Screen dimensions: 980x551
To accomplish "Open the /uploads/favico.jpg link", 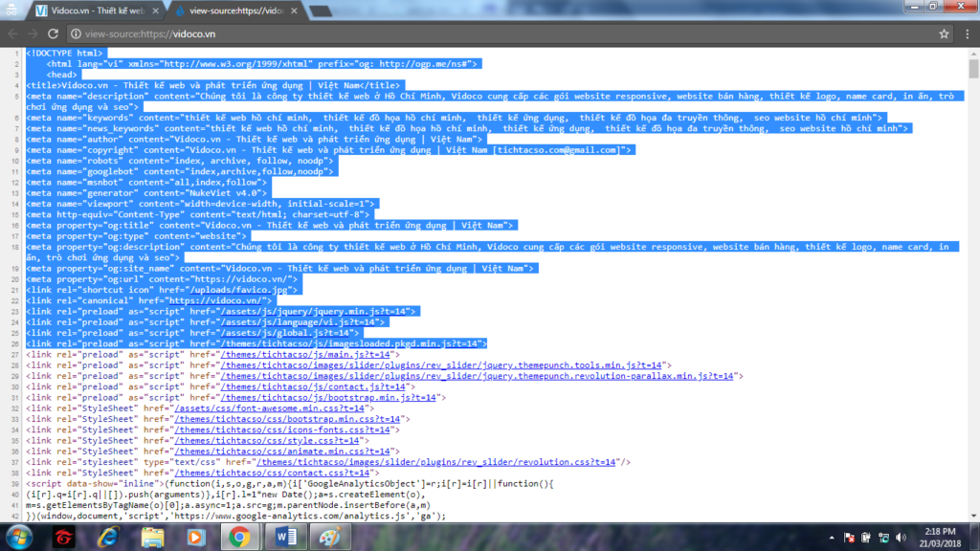I will tap(259, 290).
